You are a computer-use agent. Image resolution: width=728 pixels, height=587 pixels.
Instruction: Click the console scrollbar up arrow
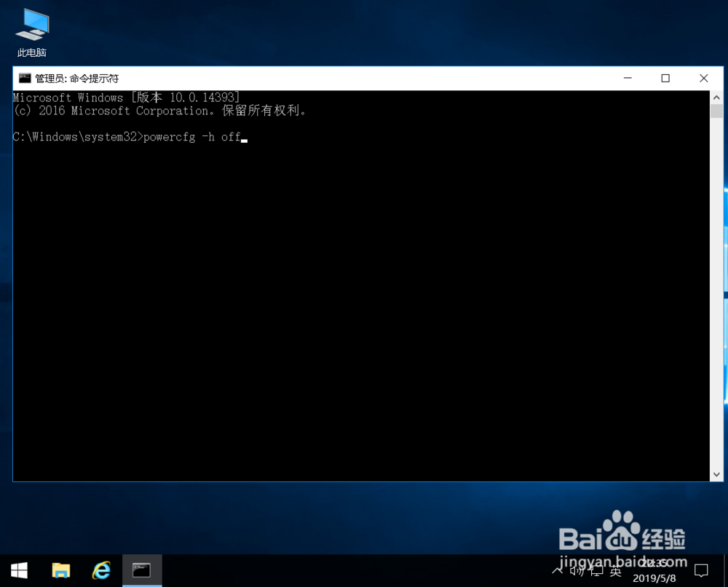[716, 98]
